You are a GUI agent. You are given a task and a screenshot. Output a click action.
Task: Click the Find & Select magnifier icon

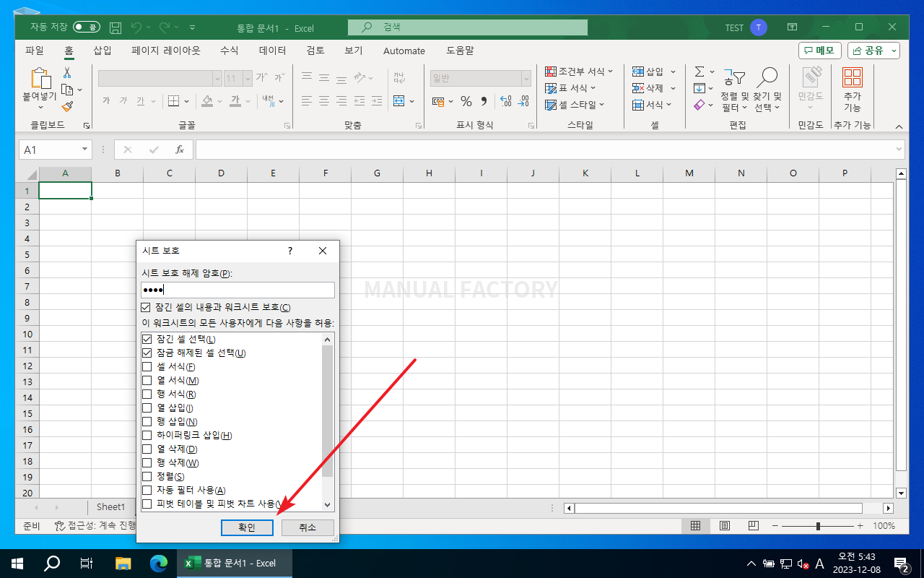tap(767, 77)
